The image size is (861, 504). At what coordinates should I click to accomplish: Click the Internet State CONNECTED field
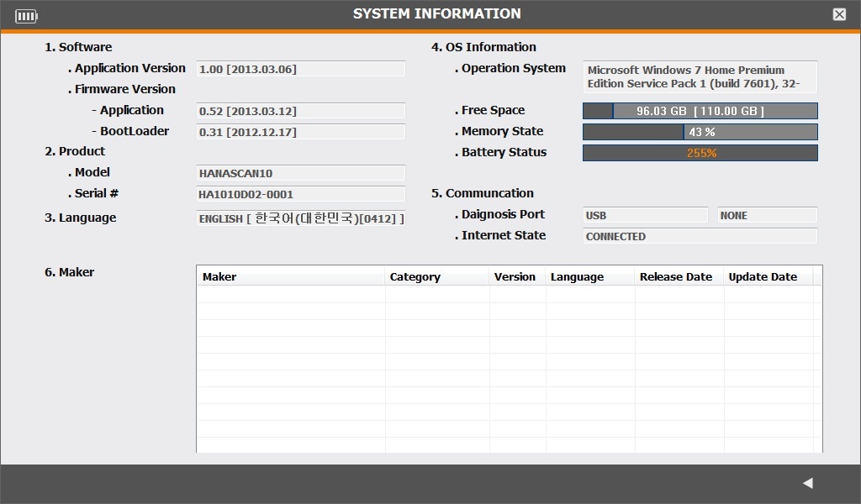pyautogui.click(x=700, y=236)
